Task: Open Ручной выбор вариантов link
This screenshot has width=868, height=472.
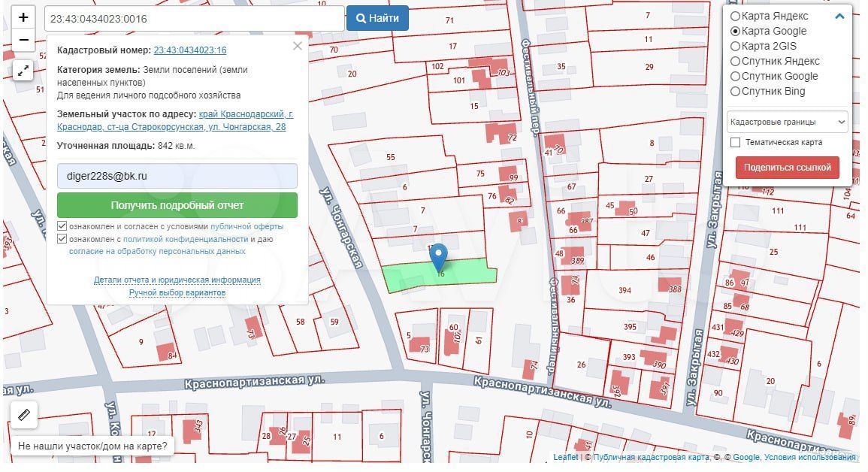Action: 177,292
